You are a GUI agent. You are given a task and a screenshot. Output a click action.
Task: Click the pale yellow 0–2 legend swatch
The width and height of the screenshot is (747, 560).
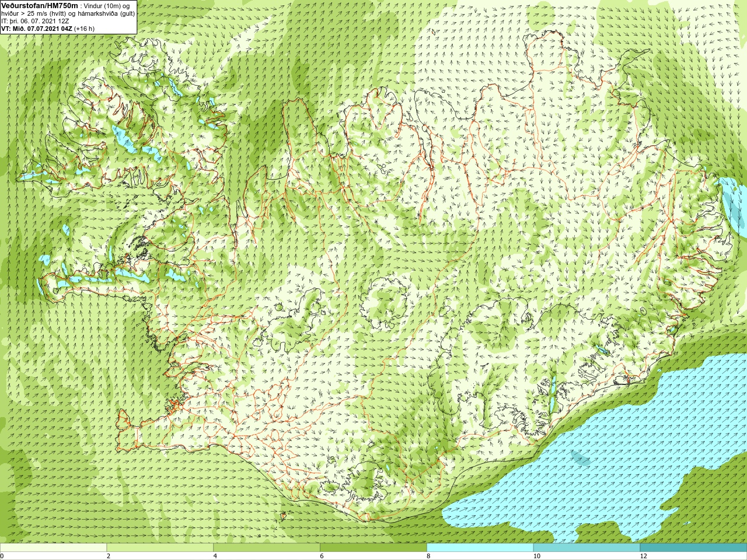coord(53,548)
